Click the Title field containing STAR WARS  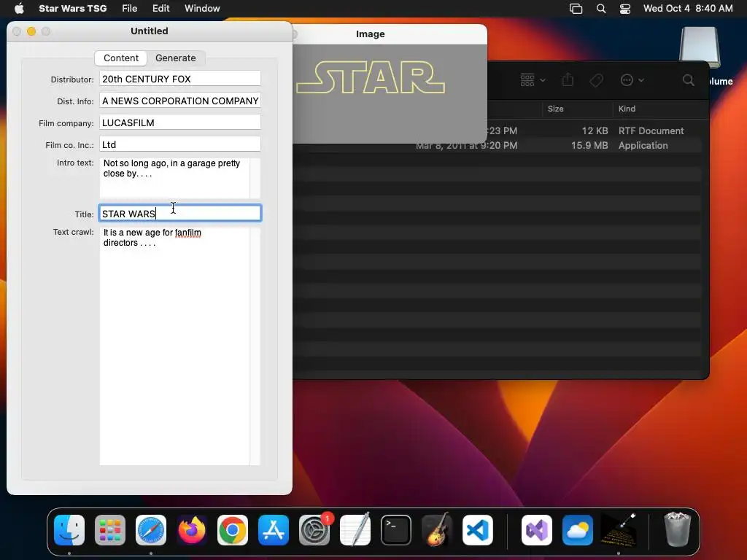click(180, 214)
